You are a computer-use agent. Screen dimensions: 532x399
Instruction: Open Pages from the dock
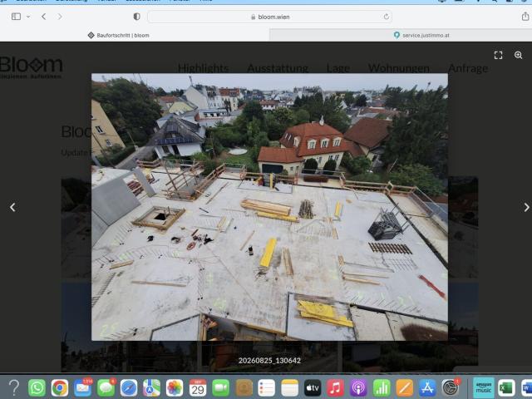click(405, 387)
